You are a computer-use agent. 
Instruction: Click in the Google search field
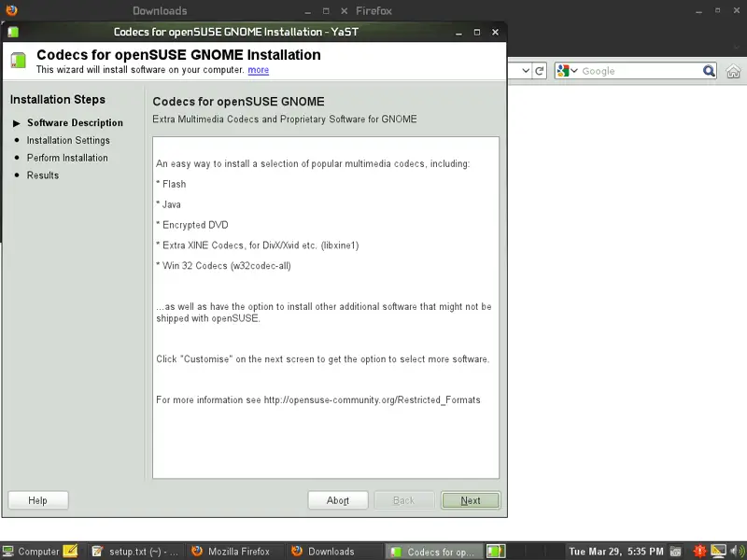click(640, 71)
